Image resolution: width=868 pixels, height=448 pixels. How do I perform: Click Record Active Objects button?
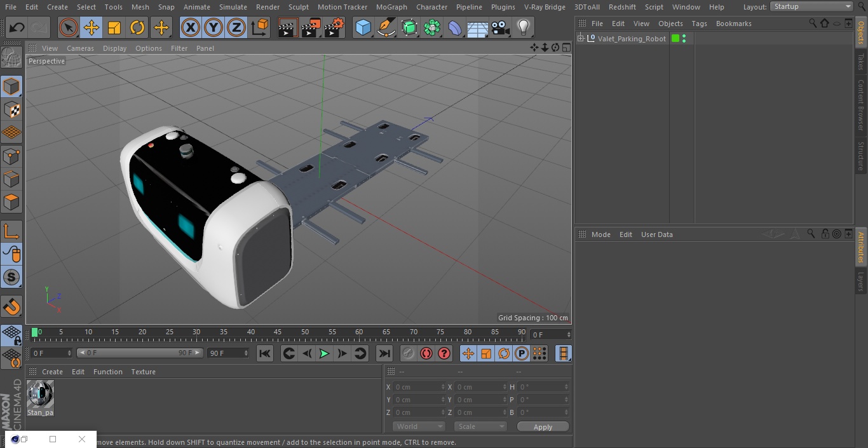[409, 353]
